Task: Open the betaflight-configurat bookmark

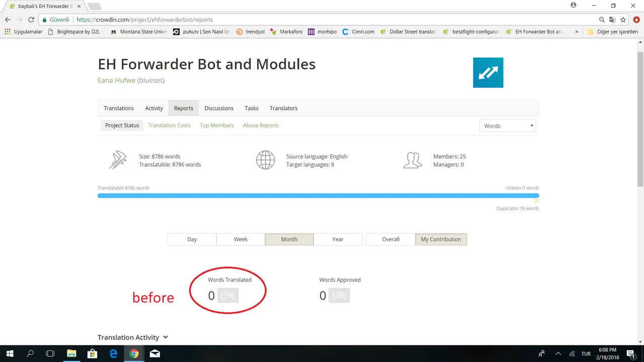Action: [x=471, y=32]
